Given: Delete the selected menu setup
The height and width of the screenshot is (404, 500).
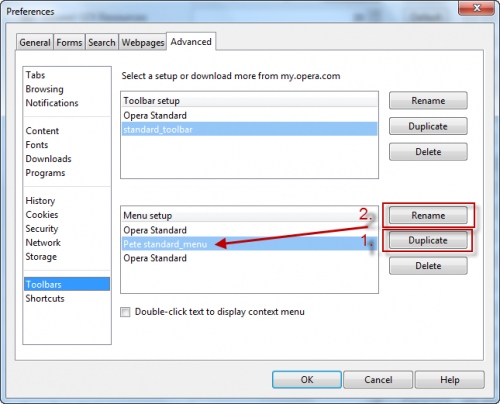Looking at the screenshot, I should pyautogui.click(x=428, y=266).
